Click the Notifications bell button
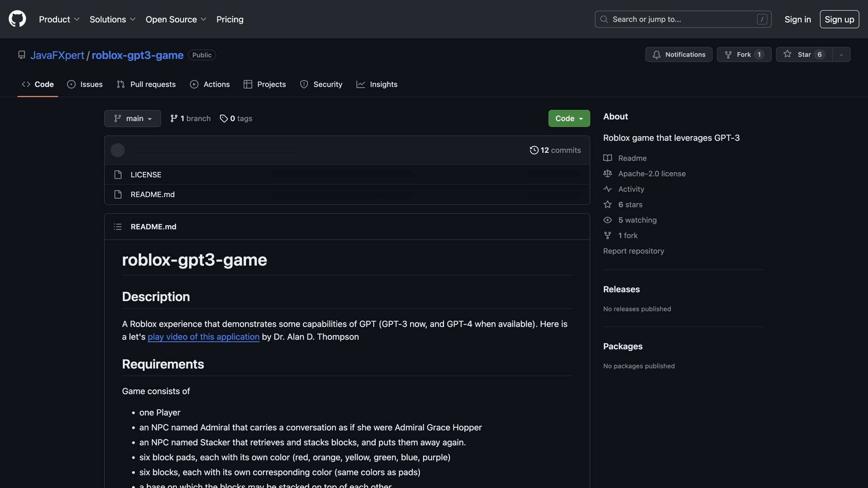 [679, 54]
